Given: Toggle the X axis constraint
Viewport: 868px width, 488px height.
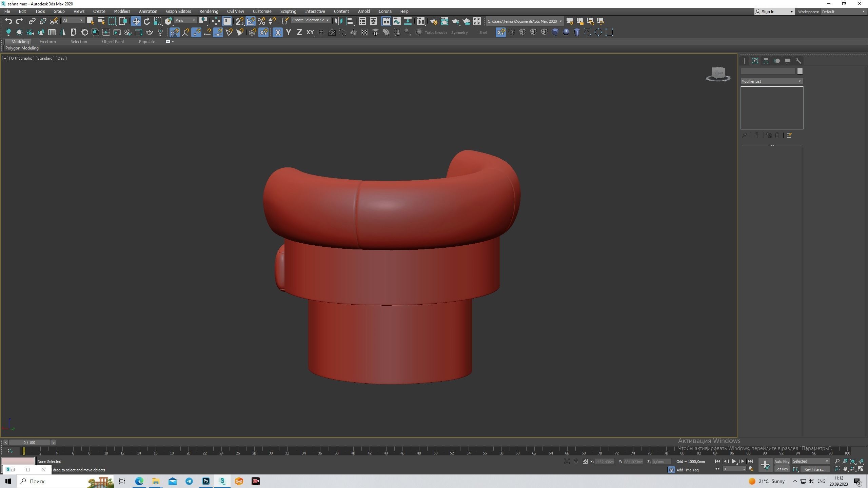Looking at the screenshot, I should coord(278,33).
